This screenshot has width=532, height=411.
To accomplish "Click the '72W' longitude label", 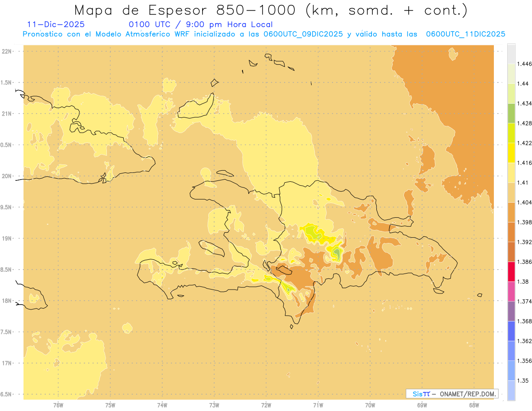I will click(x=266, y=405).
